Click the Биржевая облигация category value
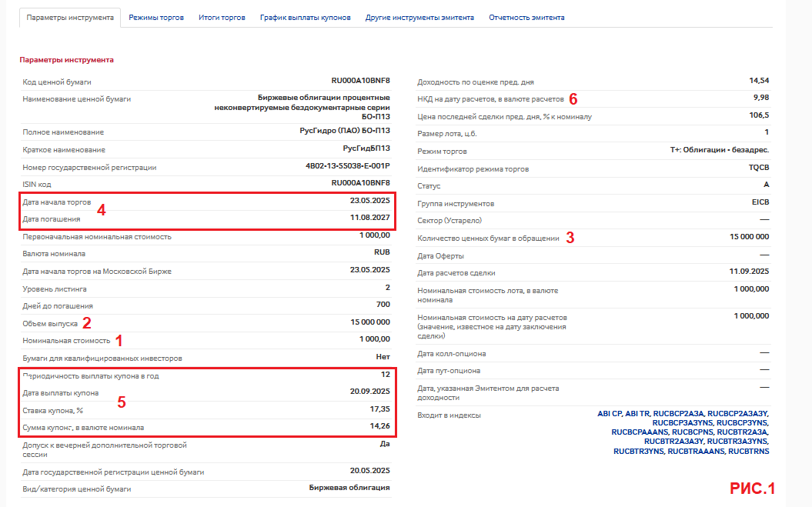Screen dimensions: 812x507 tap(349, 488)
